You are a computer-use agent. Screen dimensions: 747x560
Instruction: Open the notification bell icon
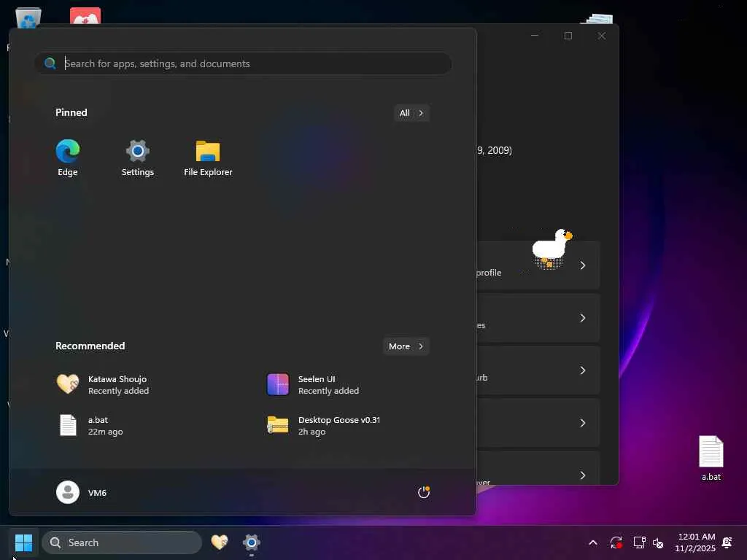(727, 542)
